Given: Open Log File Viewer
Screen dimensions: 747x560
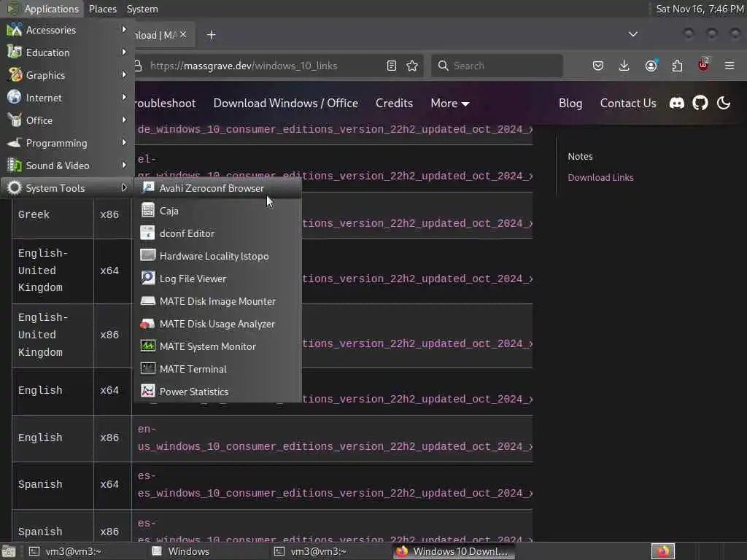Looking at the screenshot, I should click(x=217, y=279).
